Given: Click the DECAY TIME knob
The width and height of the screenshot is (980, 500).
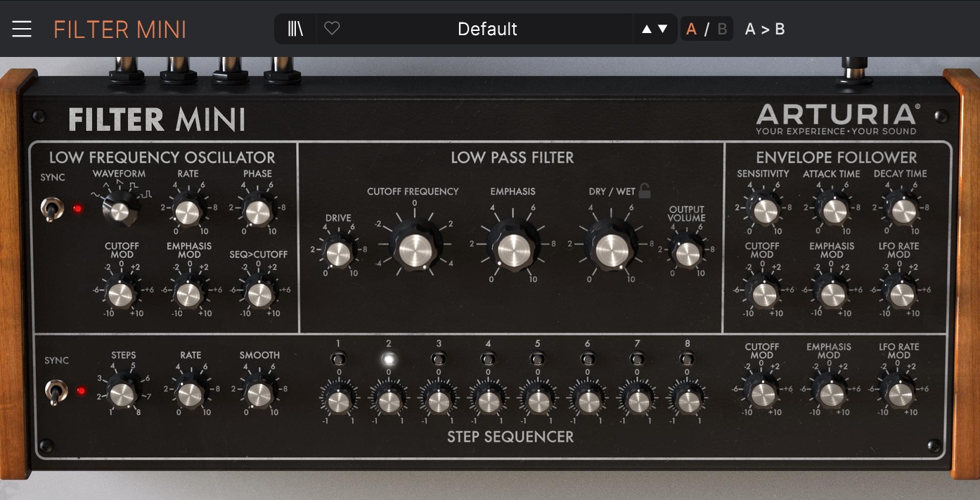Looking at the screenshot, I should 902,210.
